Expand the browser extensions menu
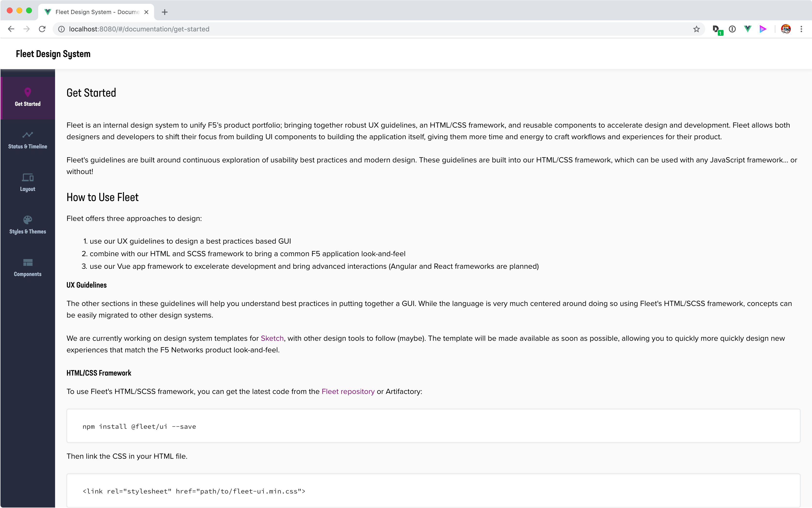This screenshot has width=812, height=508. coord(801,29)
